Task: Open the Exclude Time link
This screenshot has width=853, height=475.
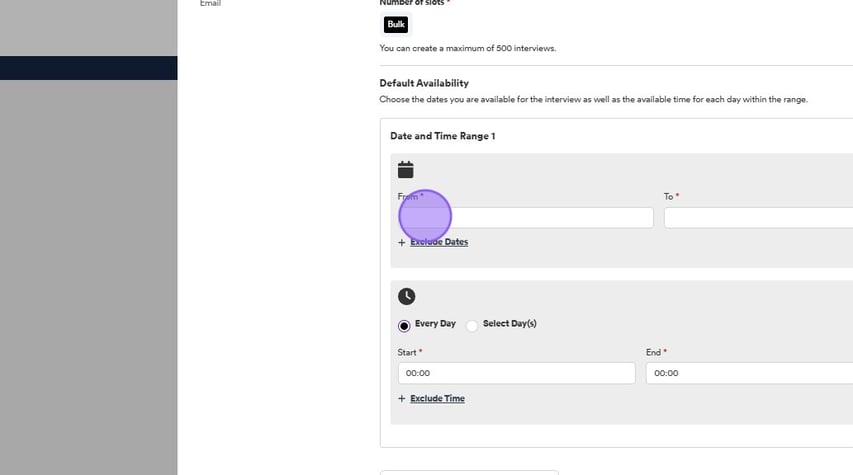Action: click(437, 398)
